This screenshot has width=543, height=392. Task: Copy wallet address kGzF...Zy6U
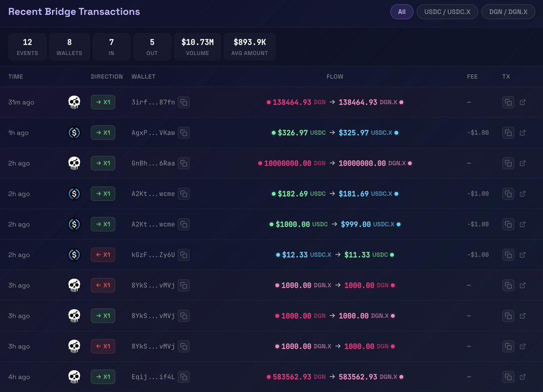[x=184, y=255]
